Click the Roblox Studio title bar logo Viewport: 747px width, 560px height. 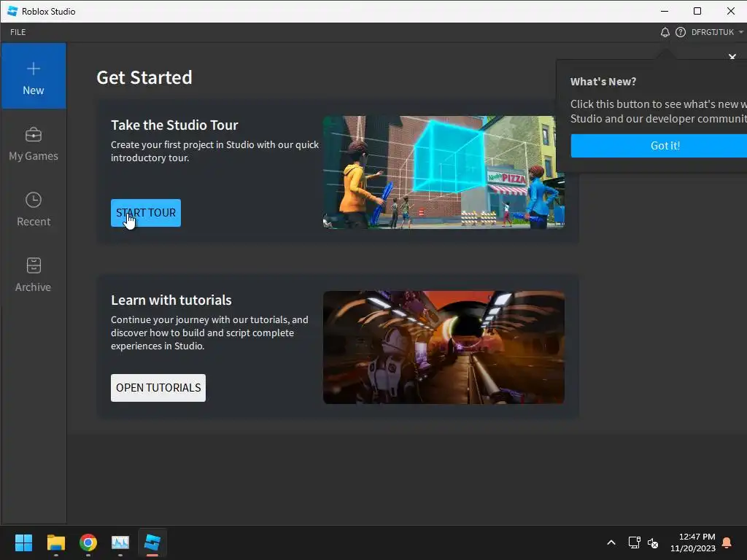pos(12,11)
